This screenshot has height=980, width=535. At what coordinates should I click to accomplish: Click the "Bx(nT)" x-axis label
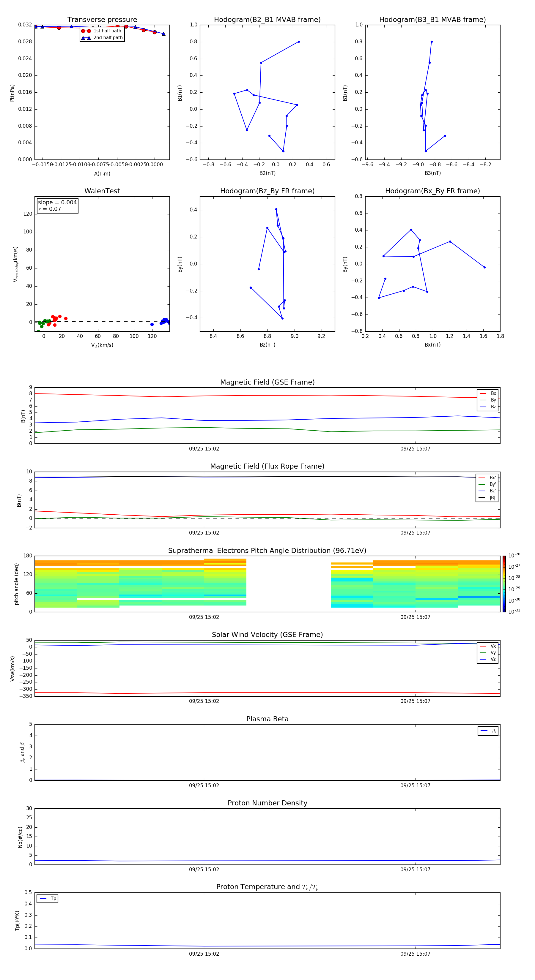[x=432, y=345]
